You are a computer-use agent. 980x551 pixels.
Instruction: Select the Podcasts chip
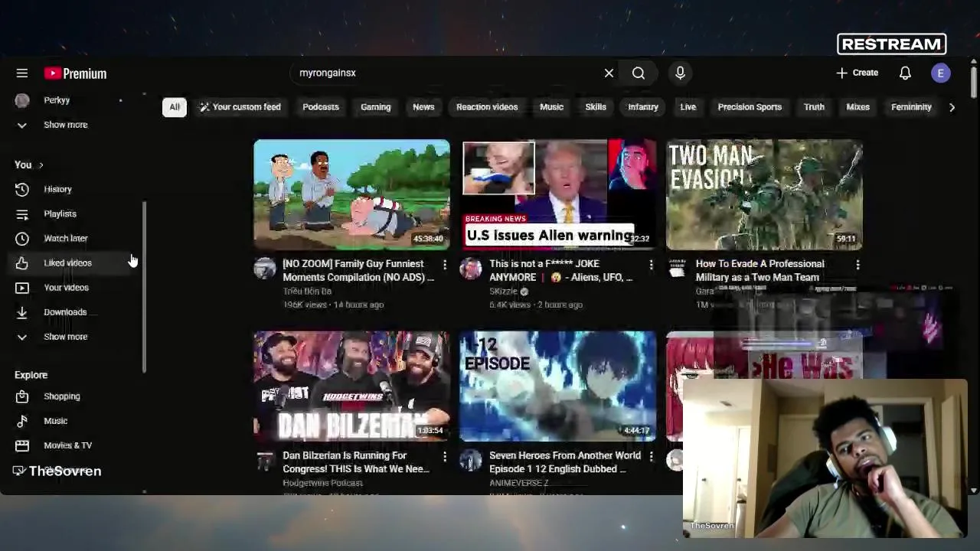321,107
